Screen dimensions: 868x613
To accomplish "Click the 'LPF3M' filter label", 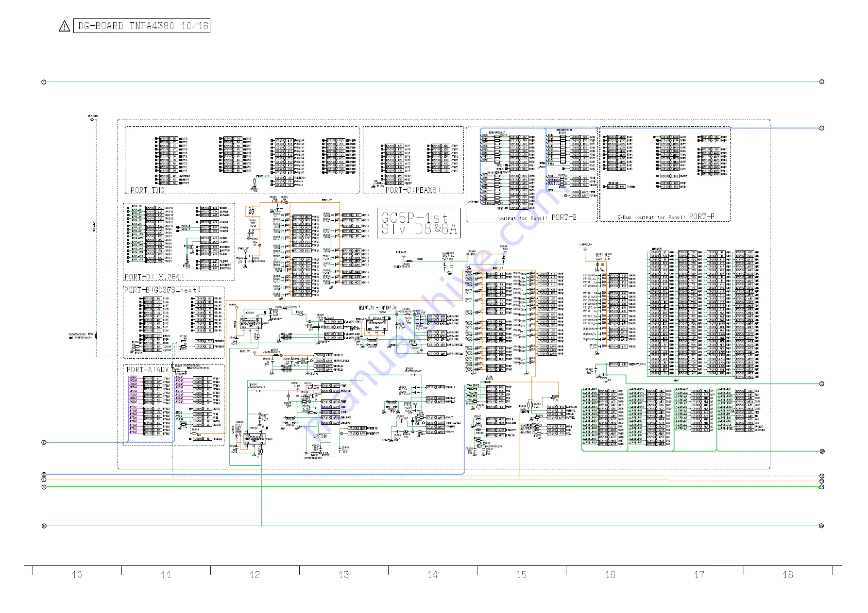I will click(319, 436).
